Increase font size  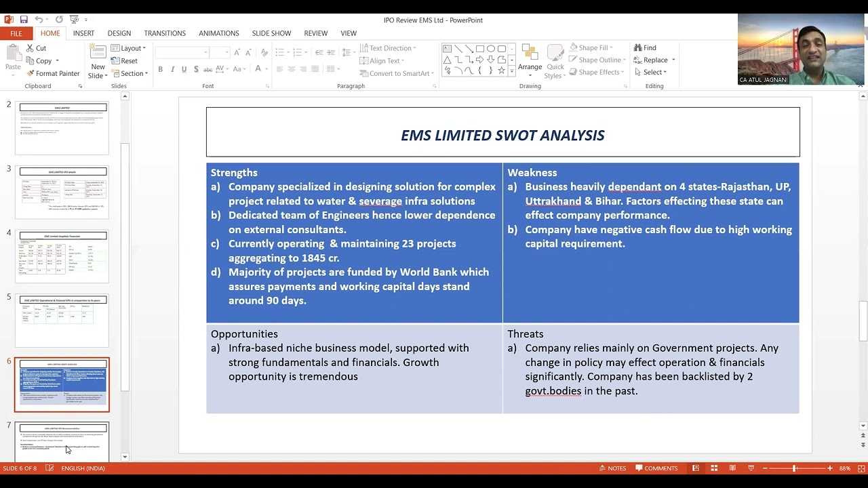[237, 52]
